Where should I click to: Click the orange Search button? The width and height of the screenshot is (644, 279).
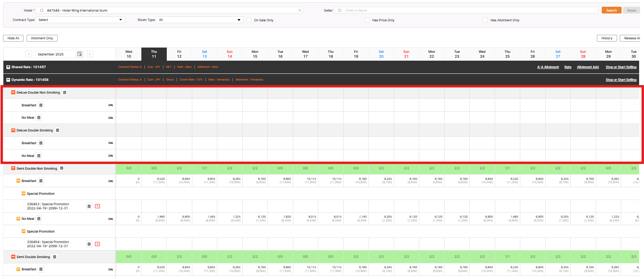coord(611,10)
